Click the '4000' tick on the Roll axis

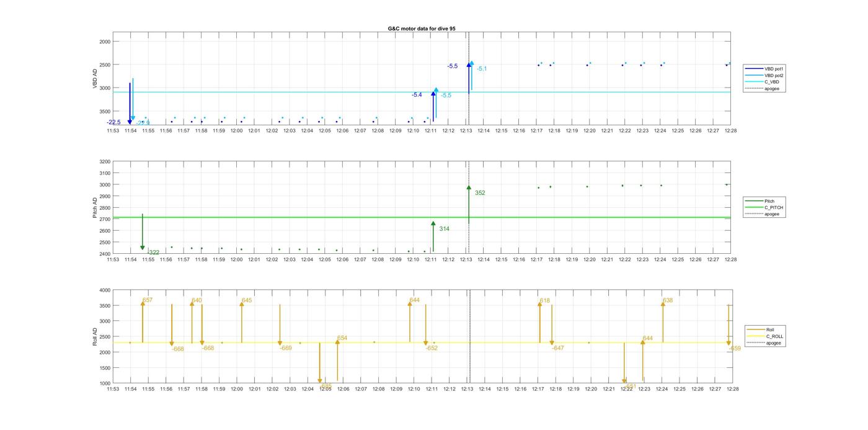coord(104,290)
